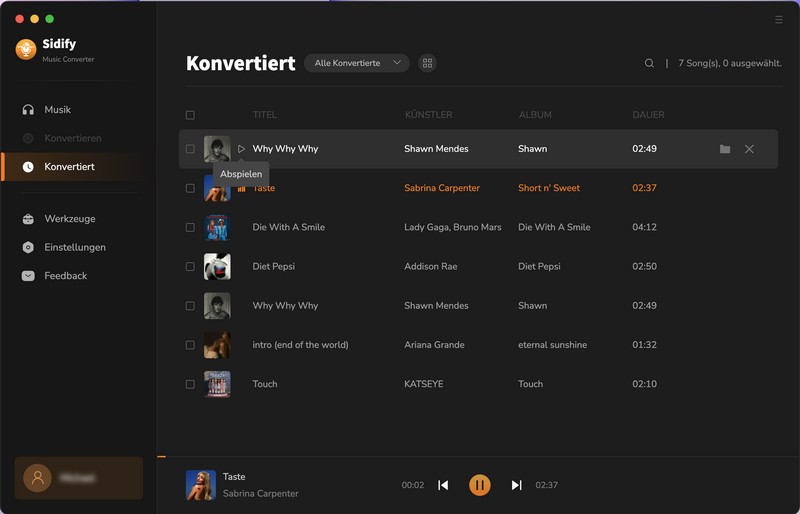Sort by TITEL column header
The width and height of the screenshot is (800, 514).
coord(264,115)
